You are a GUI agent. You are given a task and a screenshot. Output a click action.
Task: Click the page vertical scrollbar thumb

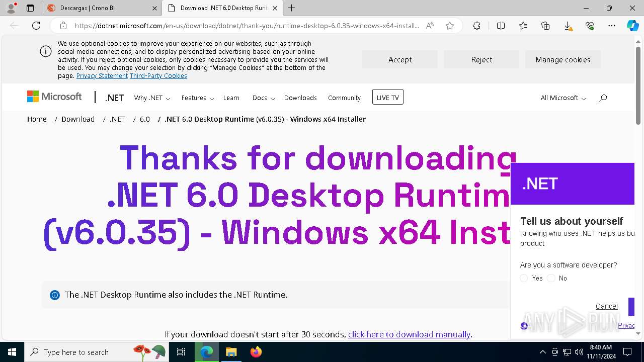coord(638,85)
